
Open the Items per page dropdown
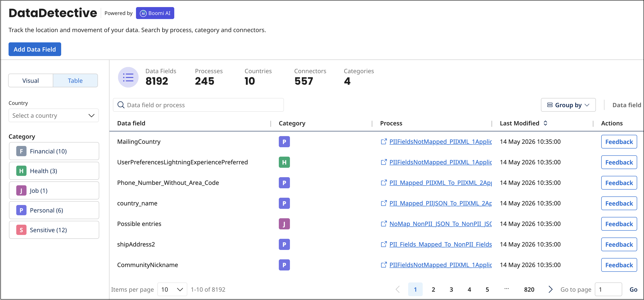click(172, 289)
